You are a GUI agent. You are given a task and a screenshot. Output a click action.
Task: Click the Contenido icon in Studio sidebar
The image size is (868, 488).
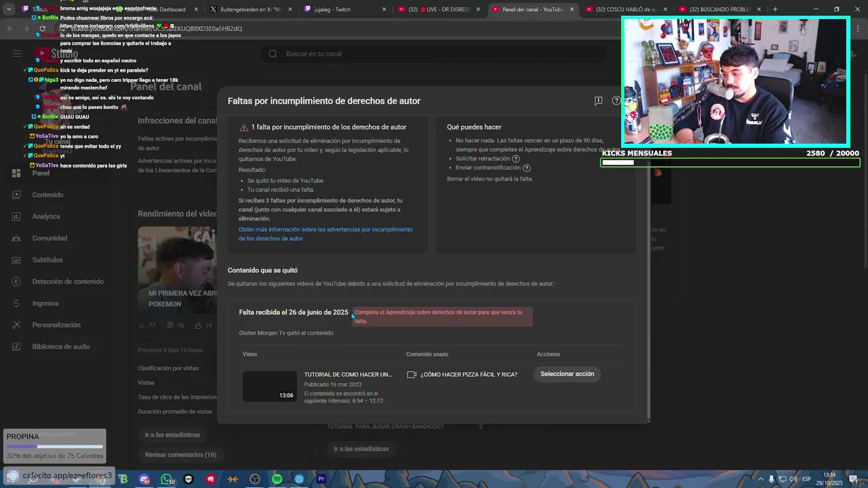click(16, 195)
